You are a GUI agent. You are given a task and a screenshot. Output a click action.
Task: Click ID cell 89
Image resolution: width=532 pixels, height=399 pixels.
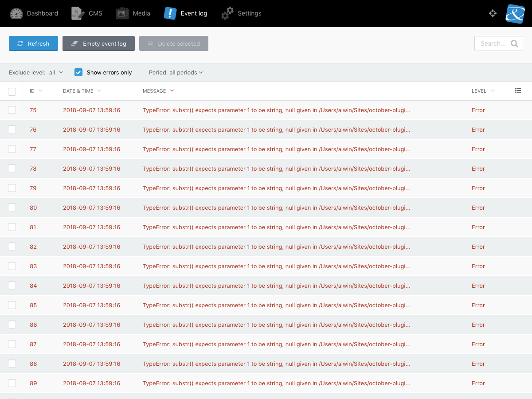pos(33,383)
